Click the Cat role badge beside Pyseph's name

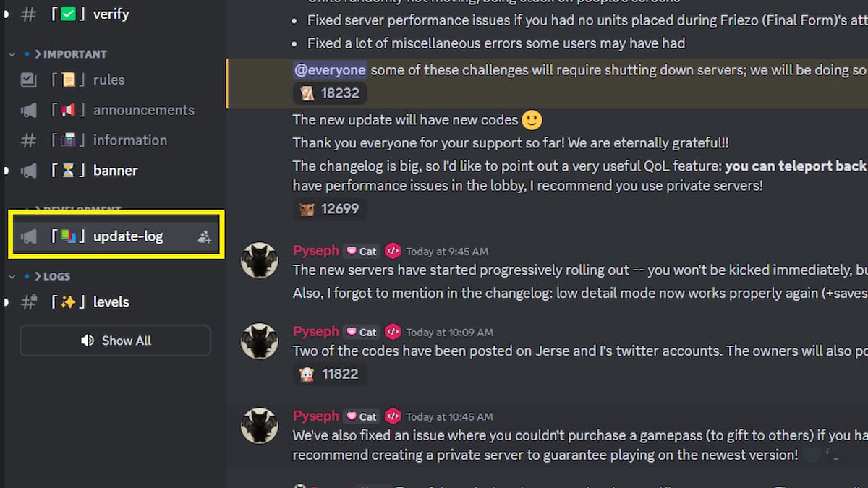361,251
